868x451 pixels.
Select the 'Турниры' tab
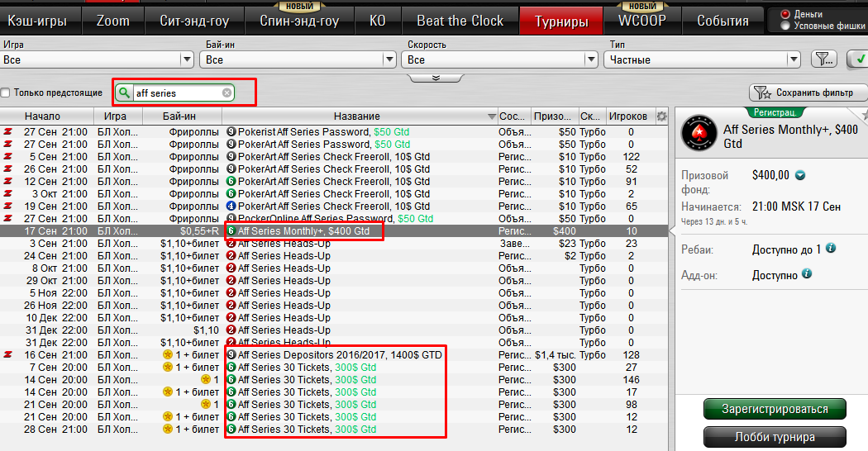tap(561, 21)
